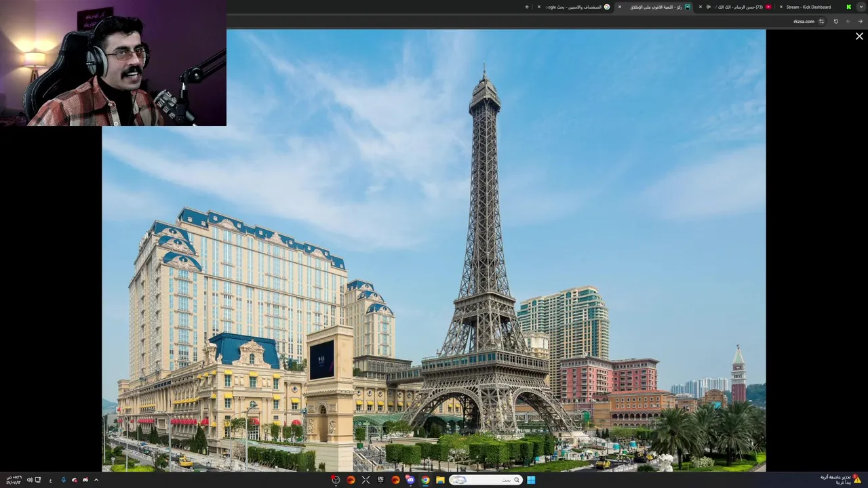Open OBS Studio from the taskbar
The image size is (868, 488).
pyautogui.click(x=336, y=480)
